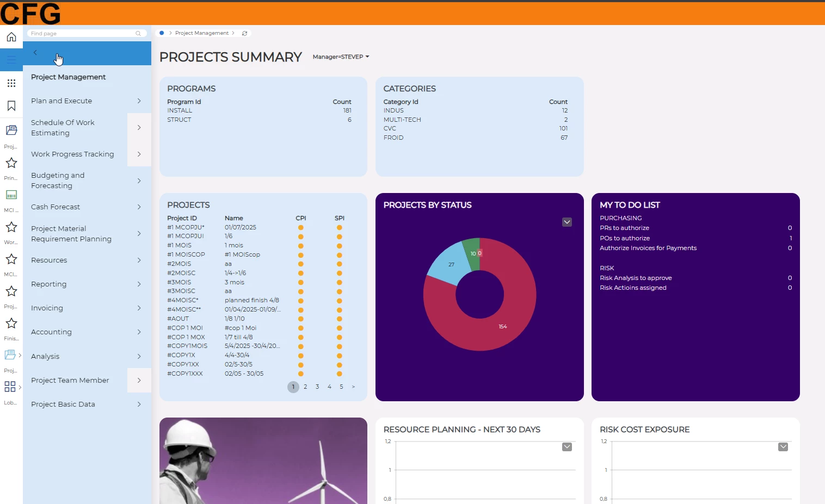Toggle the hamburger navigation menu icon

[x=11, y=59]
